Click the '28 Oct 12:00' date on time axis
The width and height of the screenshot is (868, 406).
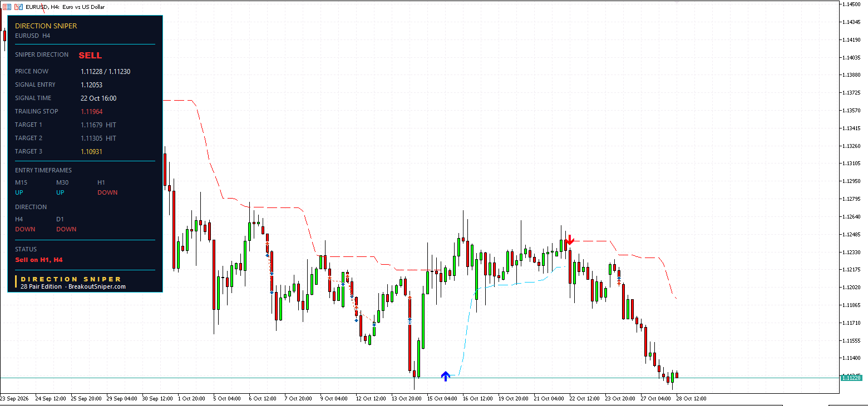click(x=691, y=399)
